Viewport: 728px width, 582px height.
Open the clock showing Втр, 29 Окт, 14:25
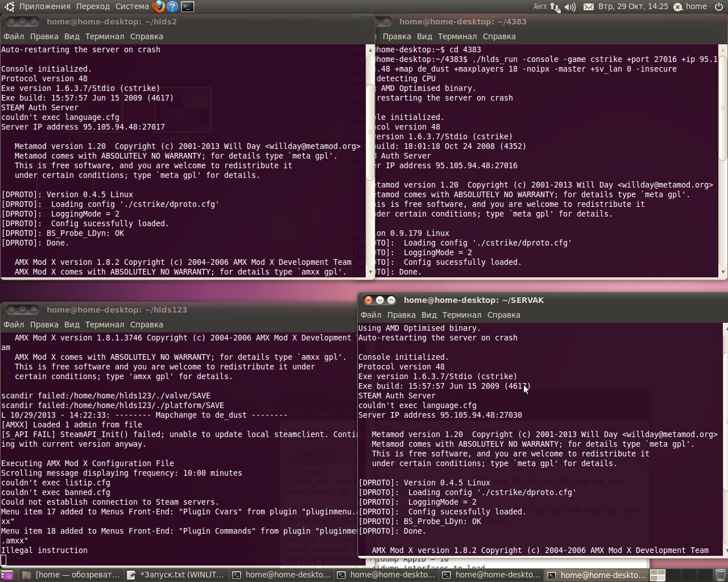[633, 7]
